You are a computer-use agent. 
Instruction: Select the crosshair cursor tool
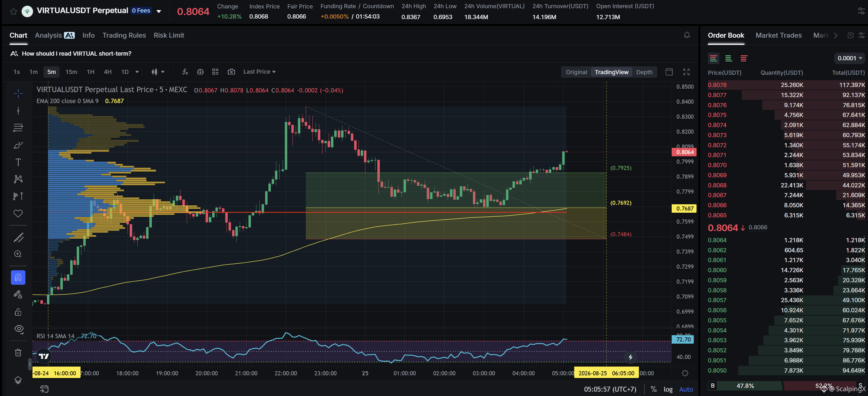[x=18, y=94]
